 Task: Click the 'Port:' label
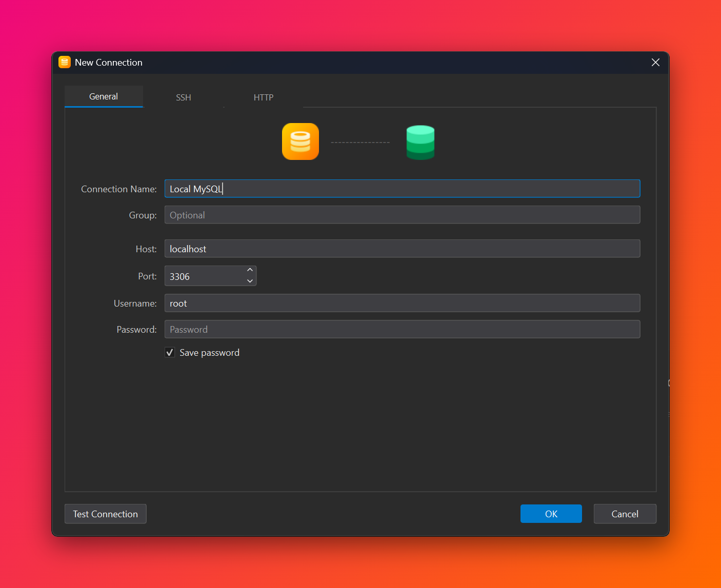pos(148,276)
